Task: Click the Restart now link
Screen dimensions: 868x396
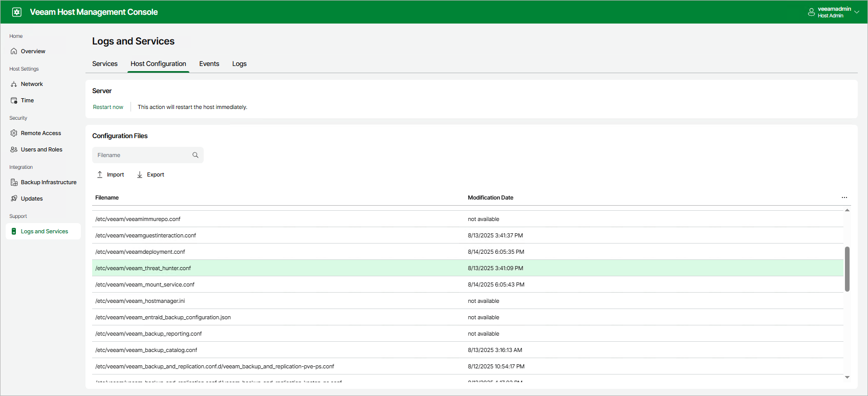Action: click(108, 107)
